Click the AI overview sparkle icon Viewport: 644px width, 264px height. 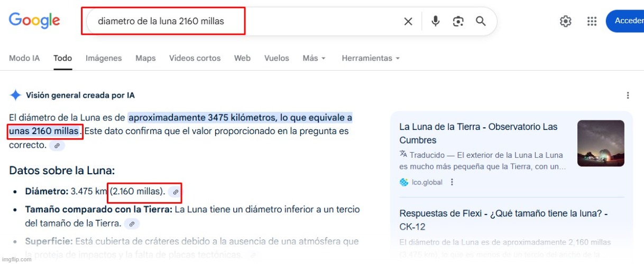(x=16, y=96)
